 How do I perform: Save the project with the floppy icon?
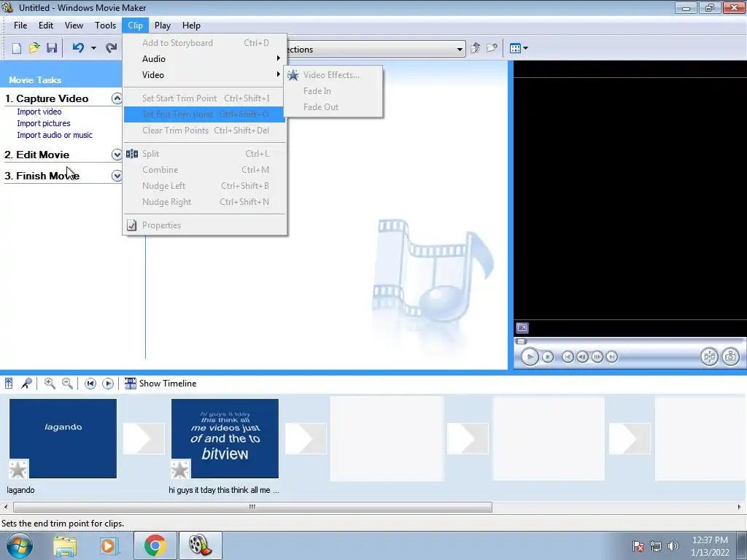tap(52, 48)
